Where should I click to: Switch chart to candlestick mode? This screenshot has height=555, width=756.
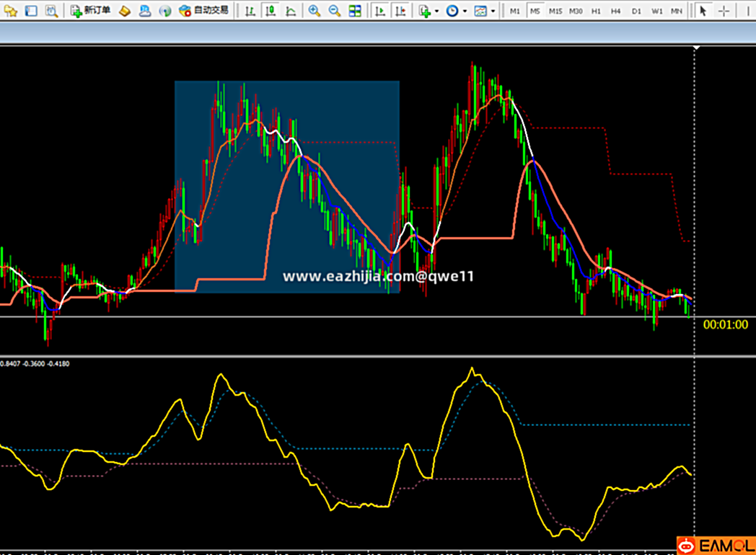point(270,11)
